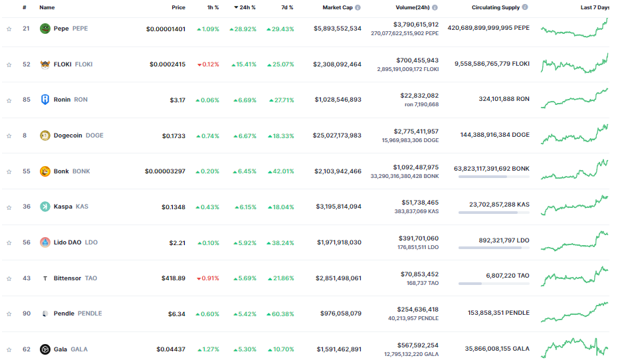Sort by the 7d % header
This screenshot has width=624, height=364.
287,7
